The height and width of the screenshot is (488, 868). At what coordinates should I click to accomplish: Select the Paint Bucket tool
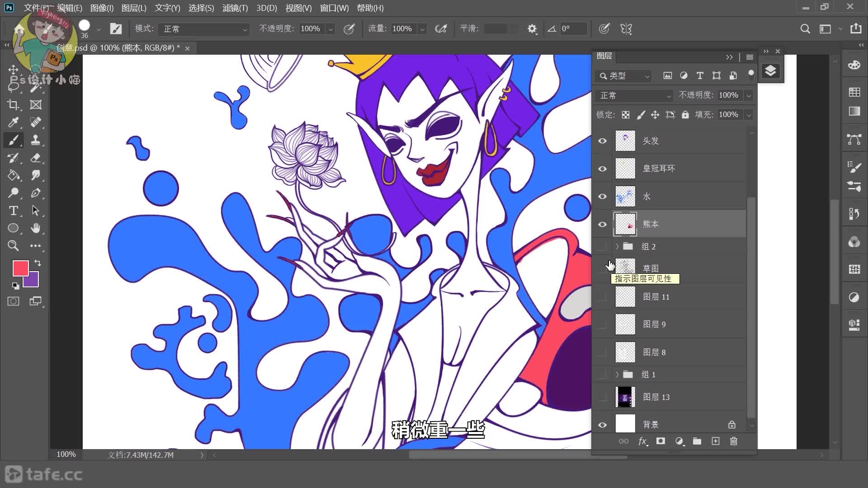(13, 175)
